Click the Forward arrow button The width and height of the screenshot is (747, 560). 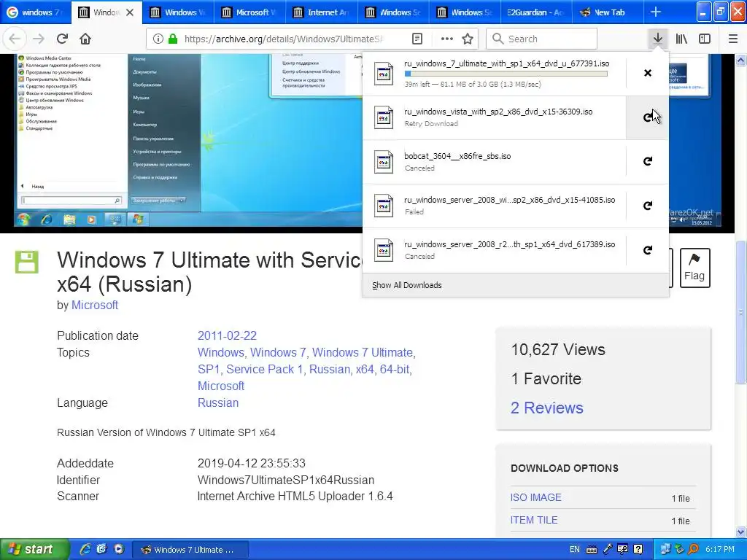coord(39,39)
